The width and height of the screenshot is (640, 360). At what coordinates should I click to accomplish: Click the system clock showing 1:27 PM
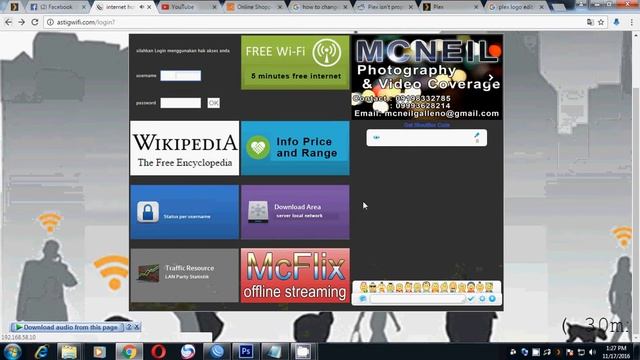(x=616, y=351)
